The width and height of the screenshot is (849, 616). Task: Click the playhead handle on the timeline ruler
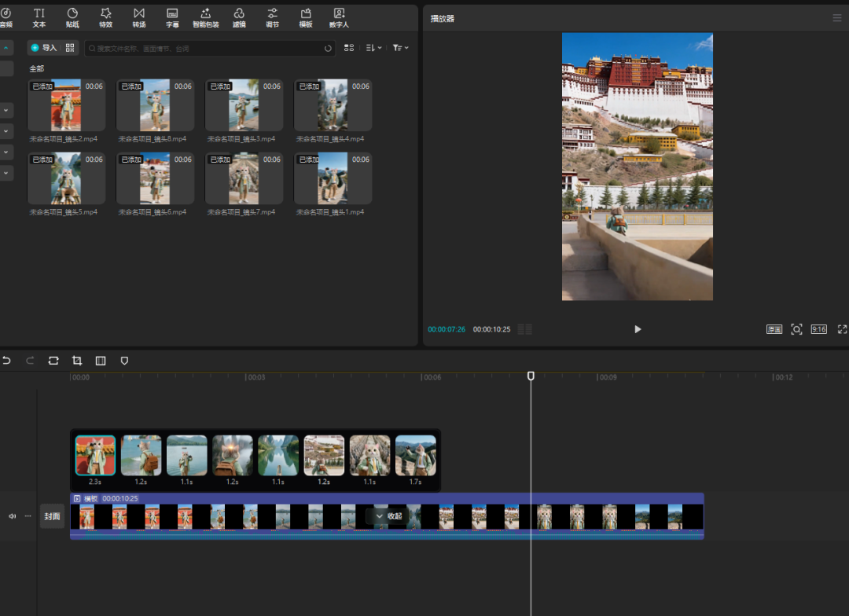(531, 376)
